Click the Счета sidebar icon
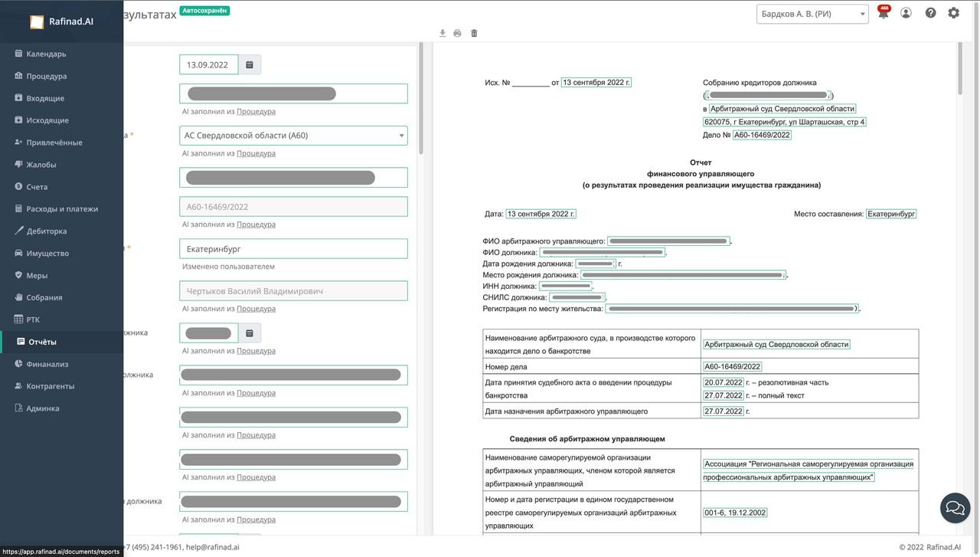 coord(18,187)
